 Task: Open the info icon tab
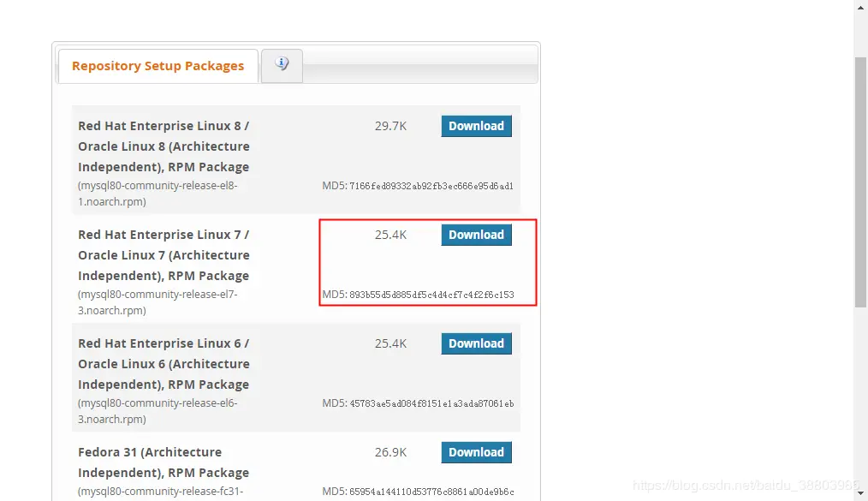(x=282, y=66)
